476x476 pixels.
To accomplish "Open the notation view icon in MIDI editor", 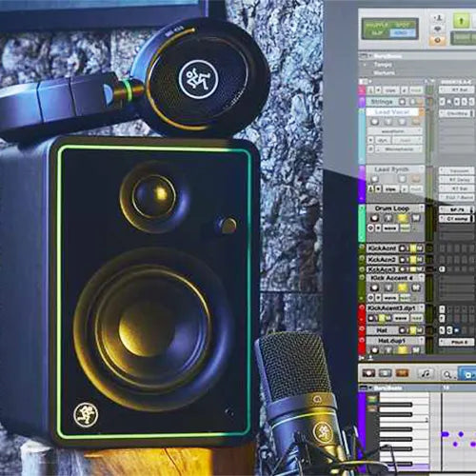I will [426, 373].
